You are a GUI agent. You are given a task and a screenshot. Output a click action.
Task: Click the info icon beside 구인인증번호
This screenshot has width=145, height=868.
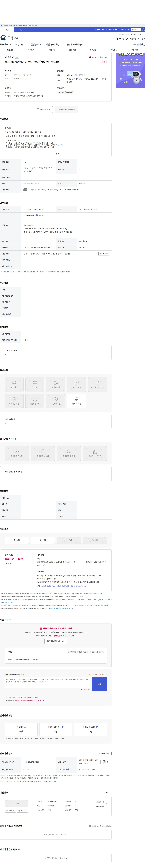pyautogui.click(x=68, y=769)
